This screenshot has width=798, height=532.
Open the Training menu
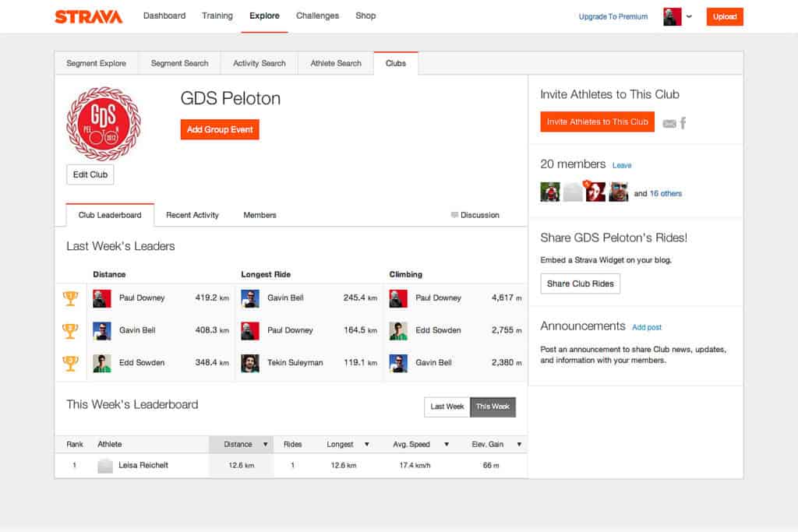coord(217,16)
